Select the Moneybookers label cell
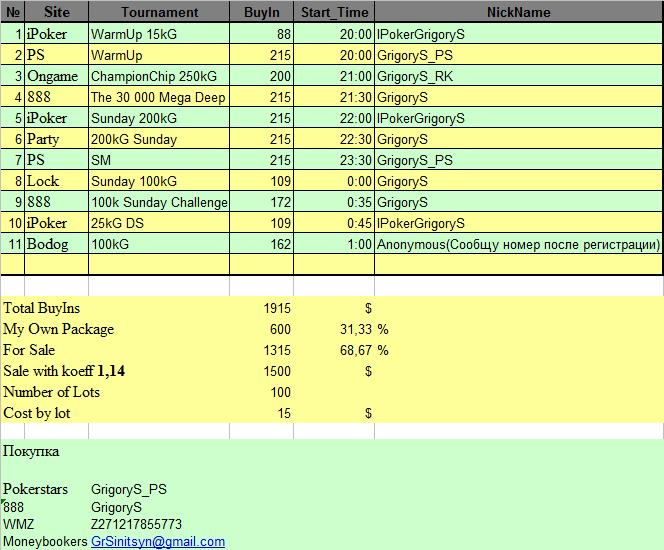The width and height of the screenshot is (664, 550). click(x=45, y=542)
